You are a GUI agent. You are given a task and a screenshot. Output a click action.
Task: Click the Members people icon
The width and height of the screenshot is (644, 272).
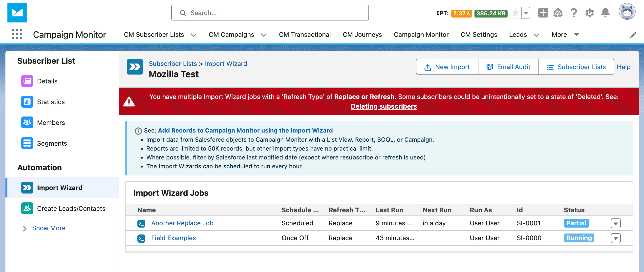point(27,122)
